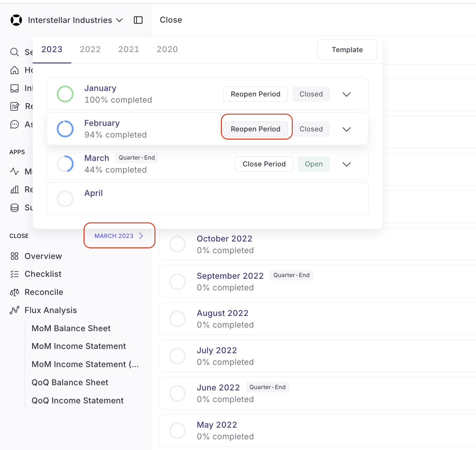Click Reopen Period for January
Viewport: 476px width, 450px height.
[255, 94]
